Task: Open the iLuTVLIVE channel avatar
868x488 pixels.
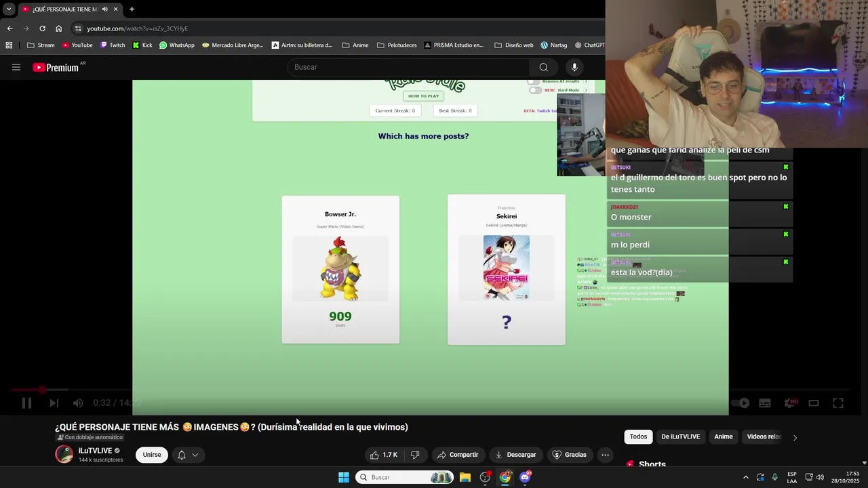Action: click(64, 454)
